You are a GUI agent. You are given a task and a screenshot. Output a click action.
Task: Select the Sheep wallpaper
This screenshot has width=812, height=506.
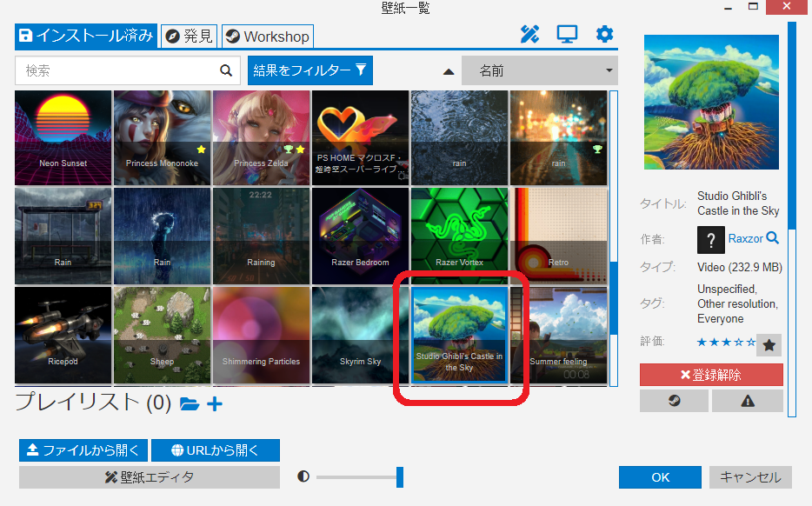[162, 335]
